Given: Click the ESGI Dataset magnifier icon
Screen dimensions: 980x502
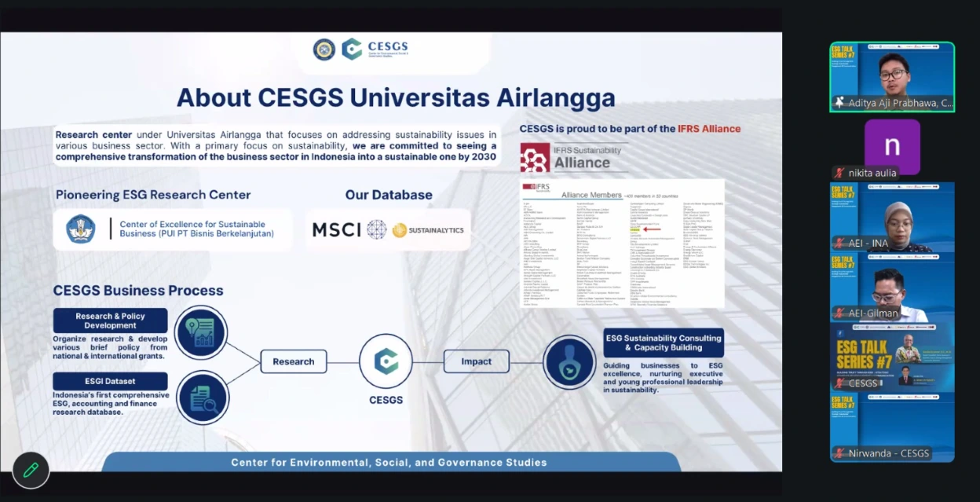Looking at the screenshot, I should [x=202, y=398].
